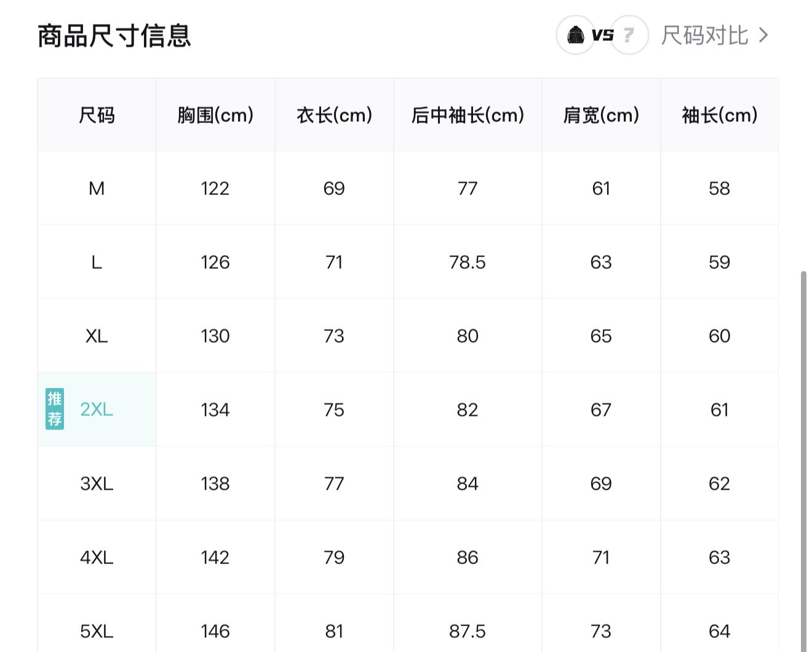Click the VS comparison symbol
The width and height of the screenshot is (812, 652).
(x=602, y=35)
